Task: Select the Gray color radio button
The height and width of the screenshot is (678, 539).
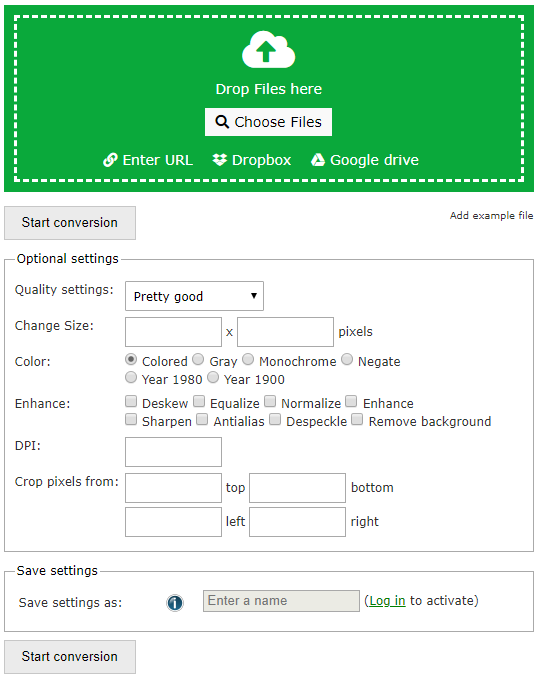Action: click(x=198, y=359)
